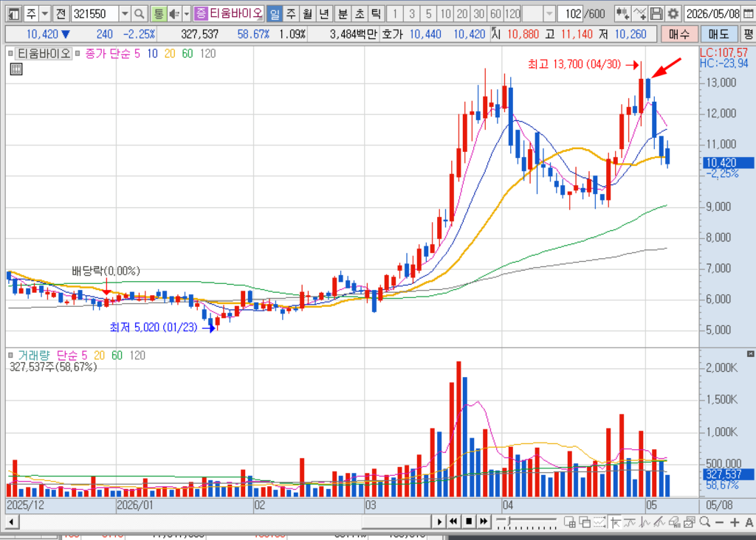The image size is (756, 540).
Task: Select the 분 minute period toggle
Action: 343,14
